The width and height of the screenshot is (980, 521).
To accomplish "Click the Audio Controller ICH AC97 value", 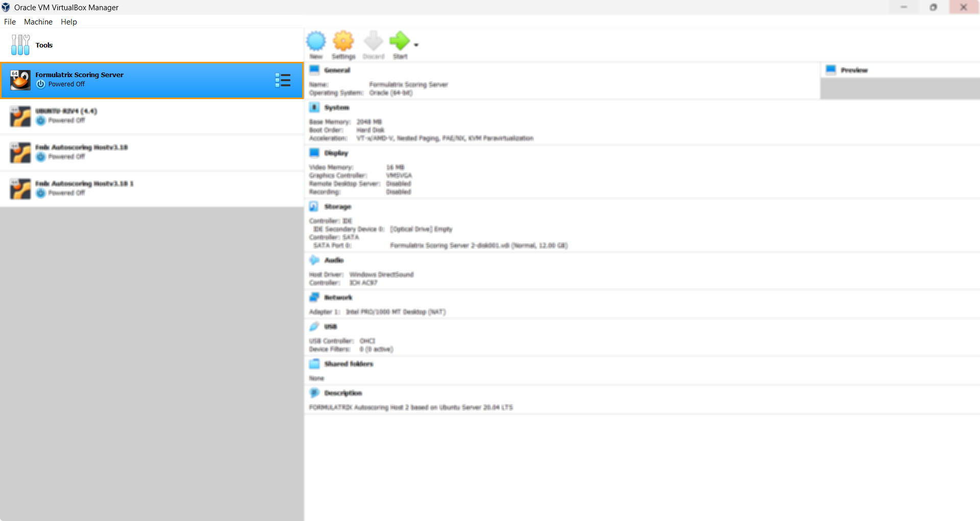I will pos(363,283).
